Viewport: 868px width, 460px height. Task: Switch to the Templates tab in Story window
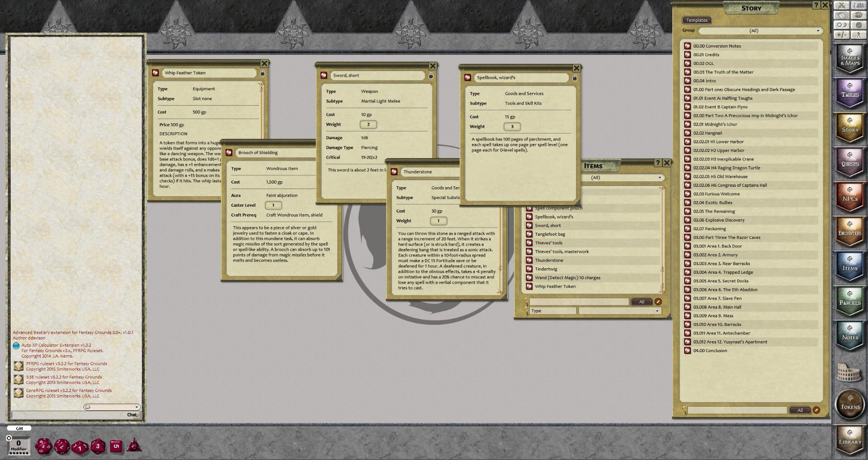click(x=696, y=20)
